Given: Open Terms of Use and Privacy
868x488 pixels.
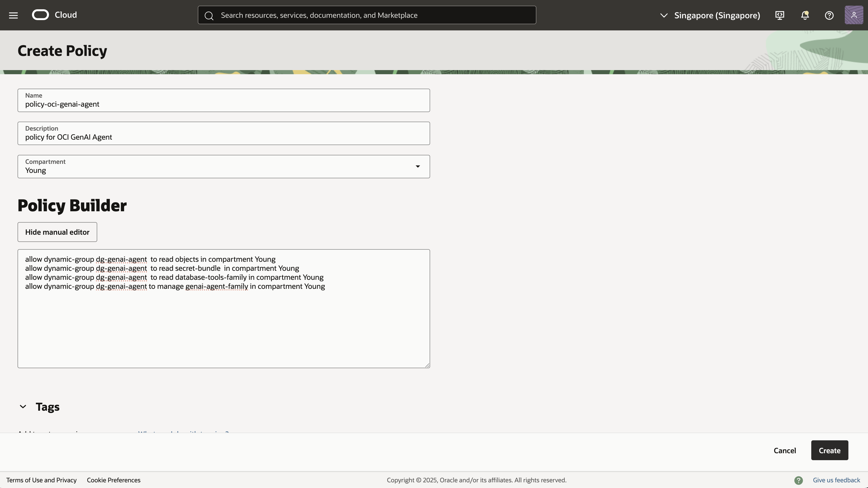Looking at the screenshot, I should point(42,480).
